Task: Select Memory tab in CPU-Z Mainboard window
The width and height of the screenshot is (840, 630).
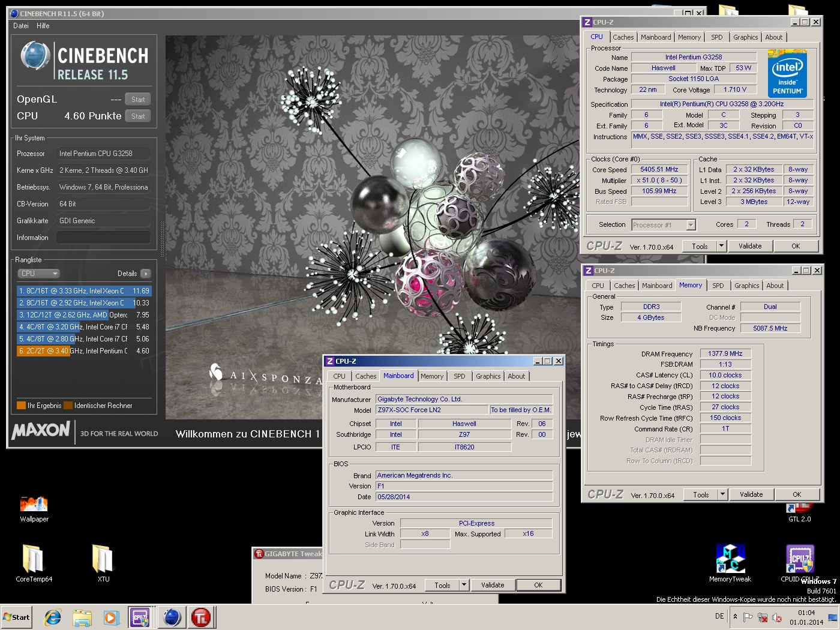Action: coord(432,376)
